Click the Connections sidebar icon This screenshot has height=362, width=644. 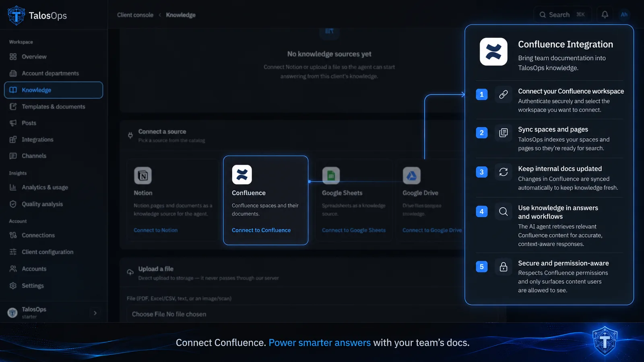13,235
